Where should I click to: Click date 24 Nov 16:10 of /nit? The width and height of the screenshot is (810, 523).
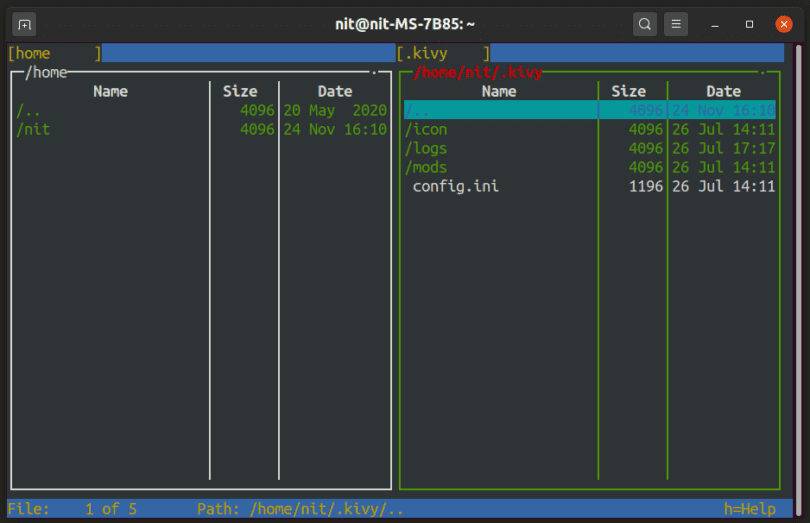click(335, 129)
